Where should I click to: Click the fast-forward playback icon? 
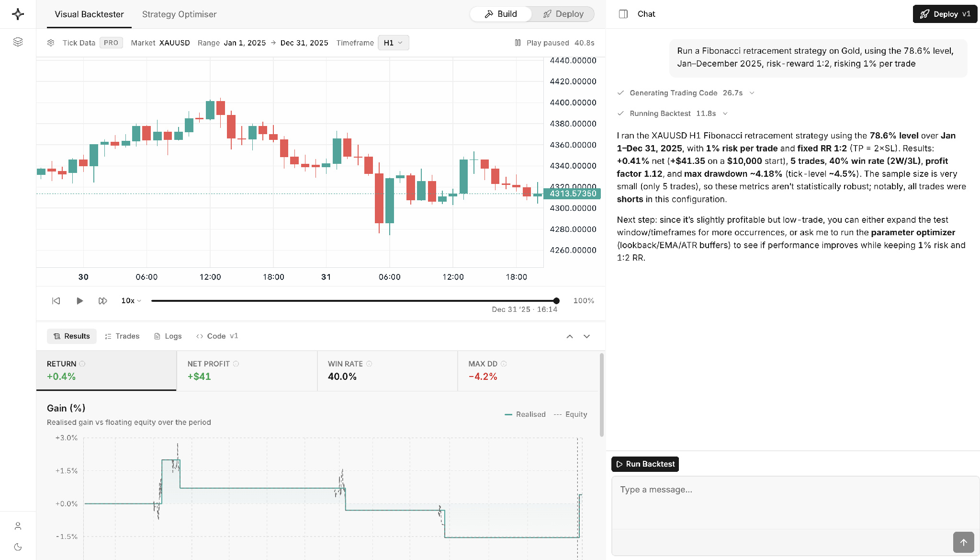tap(102, 301)
